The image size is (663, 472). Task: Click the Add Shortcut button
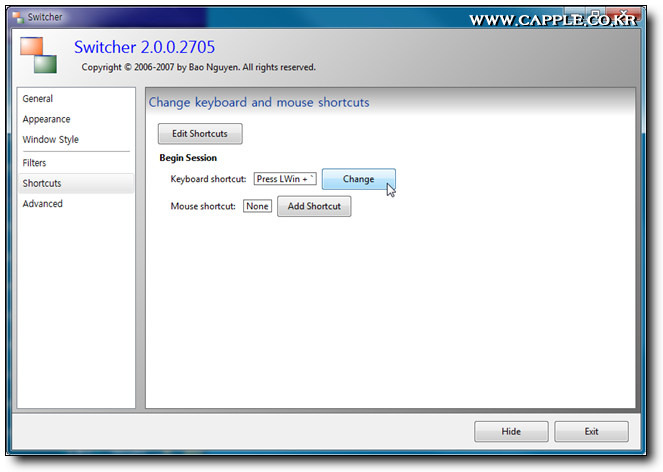(x=314, y=206)
